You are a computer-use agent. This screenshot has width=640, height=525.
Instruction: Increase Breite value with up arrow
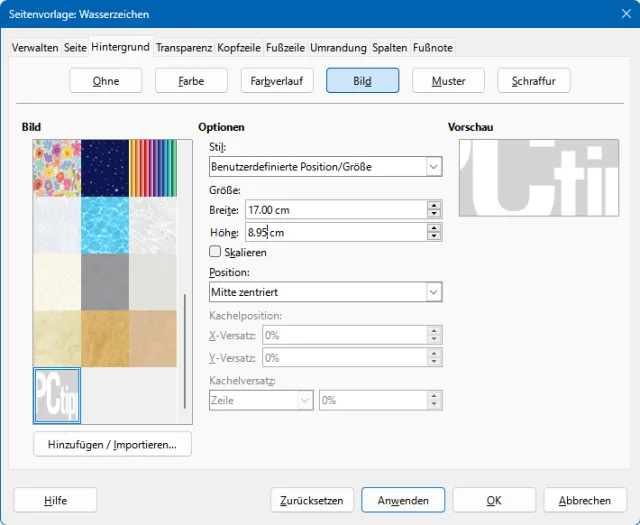pyautogui.click(x=433, y=205)
